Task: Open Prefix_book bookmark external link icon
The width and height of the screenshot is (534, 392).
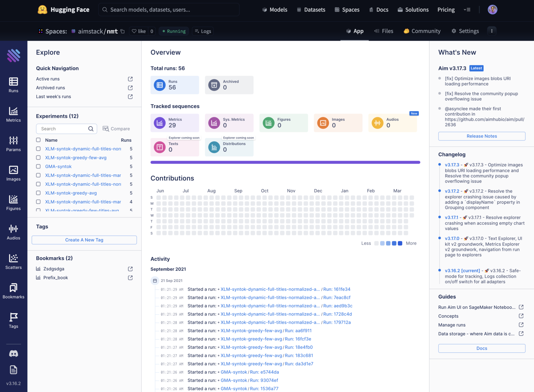Action: pos(130,278)
